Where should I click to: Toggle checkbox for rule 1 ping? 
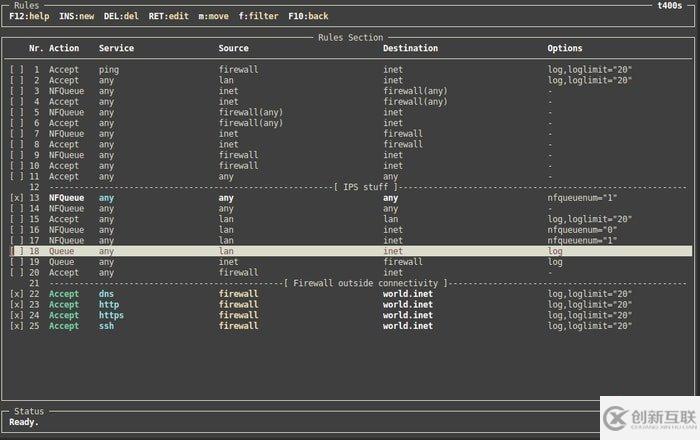point(16,70)
